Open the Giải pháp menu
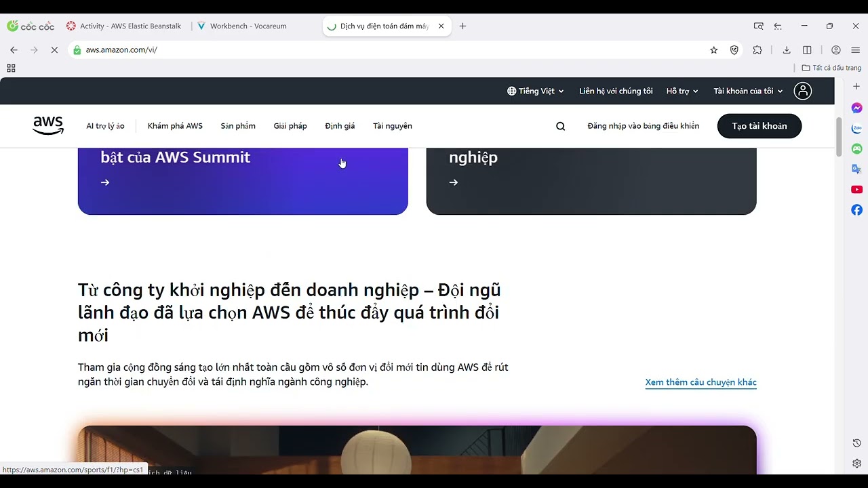868x488 pixels. click(290, 126)
